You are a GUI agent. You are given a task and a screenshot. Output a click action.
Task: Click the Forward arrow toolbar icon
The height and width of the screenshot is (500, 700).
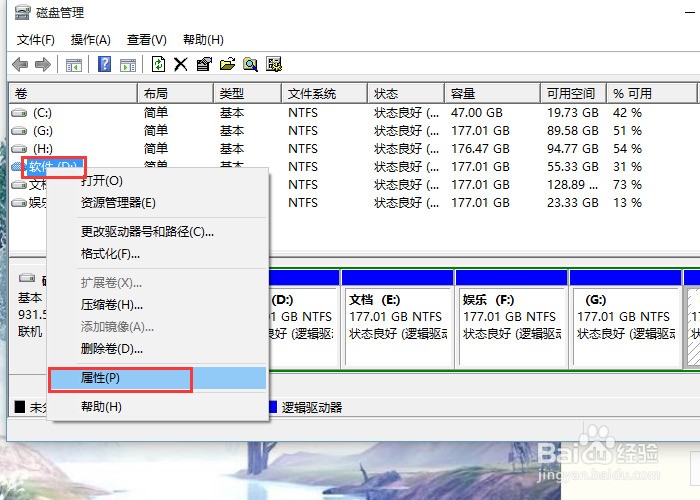coord(43,64)
